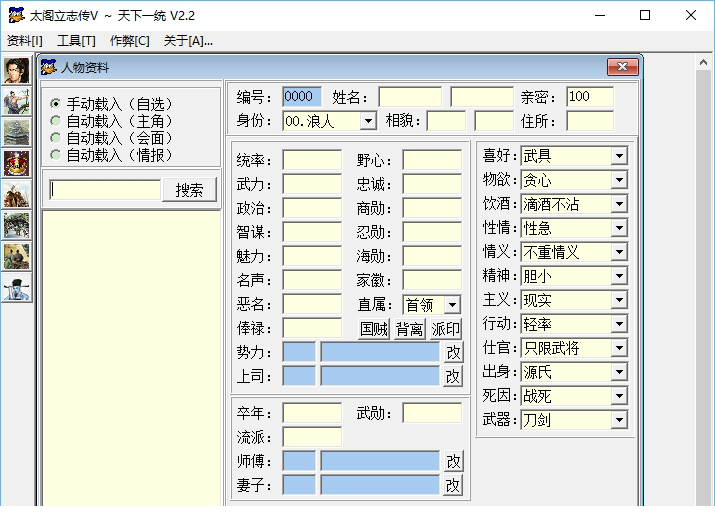Open the 关于[A]... menu

pyautogui.click(x=188, y=41)
